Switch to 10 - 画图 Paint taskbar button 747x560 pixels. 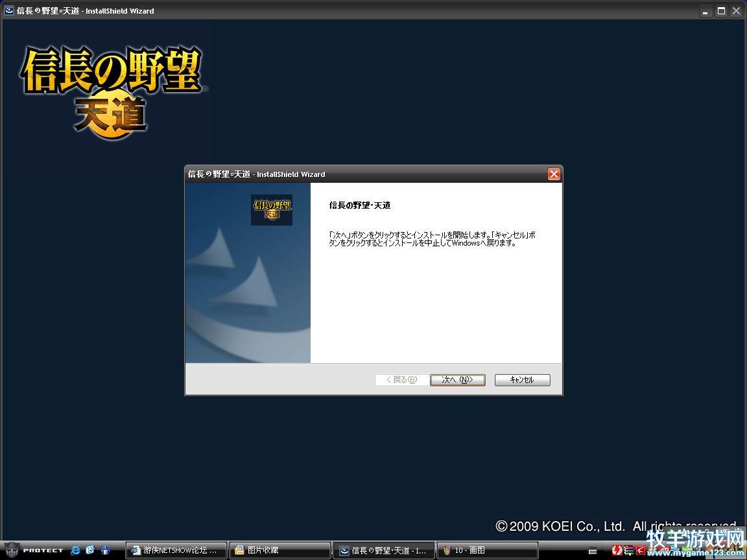488,550
